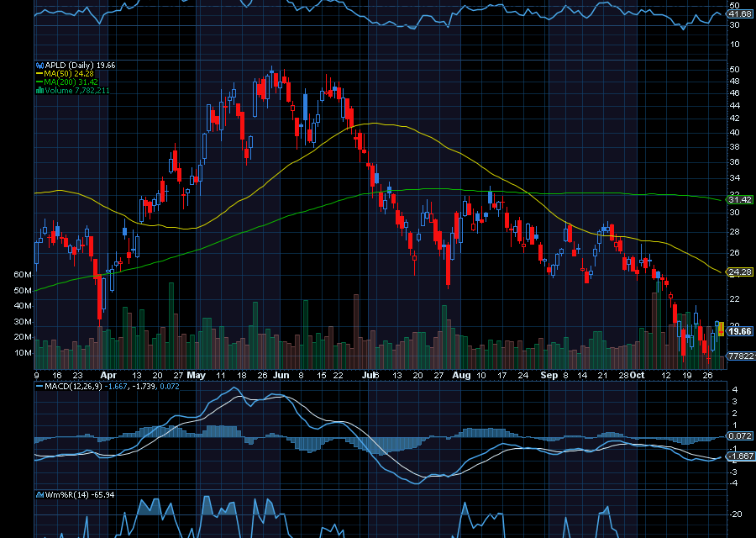Click the 20M volume axis label
756x538 pixels.
pos(23,337)
